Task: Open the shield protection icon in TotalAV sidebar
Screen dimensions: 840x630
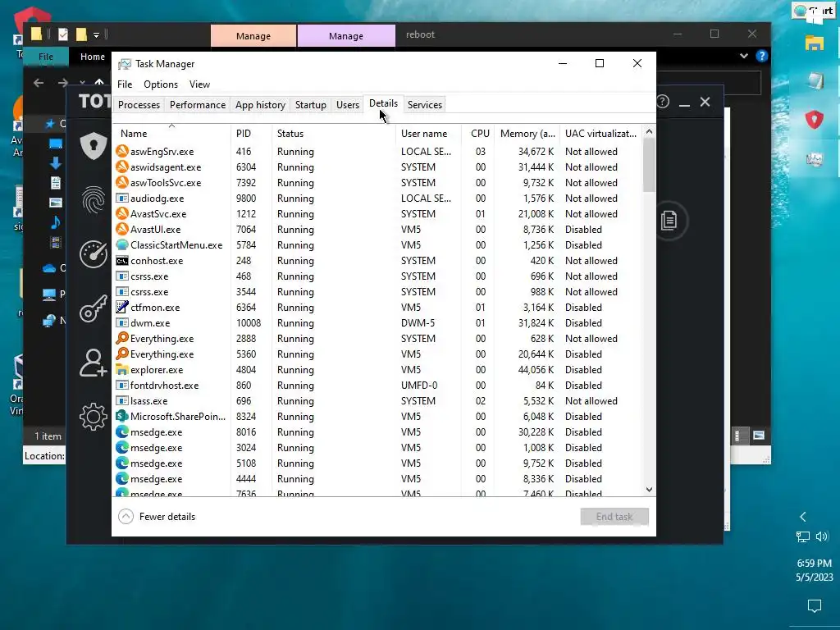Action: click(x=94, y=145)
